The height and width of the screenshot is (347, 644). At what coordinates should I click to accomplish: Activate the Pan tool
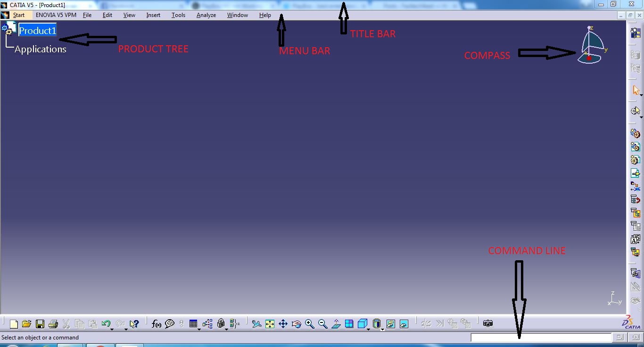(283, 324)
